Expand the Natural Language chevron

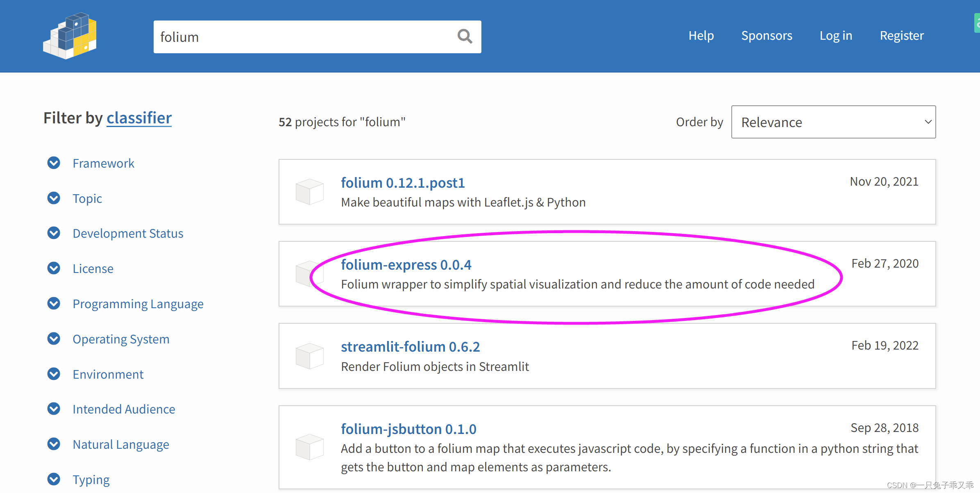point(54,444)
